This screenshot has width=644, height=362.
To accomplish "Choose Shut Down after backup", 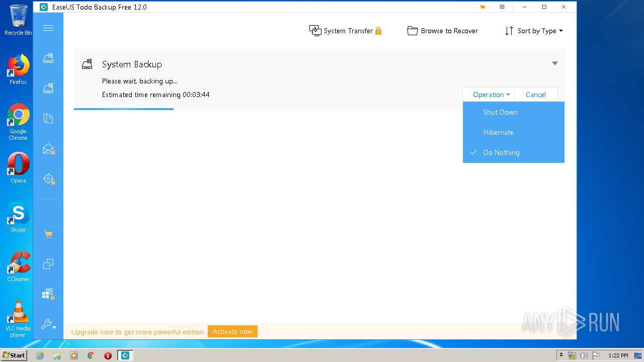I will [x=514, y=112].
